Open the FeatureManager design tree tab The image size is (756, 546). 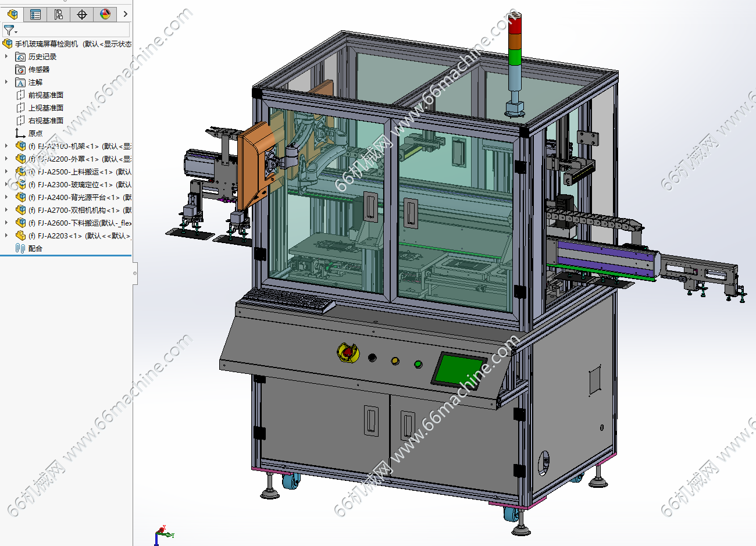(x=12, y=15)
